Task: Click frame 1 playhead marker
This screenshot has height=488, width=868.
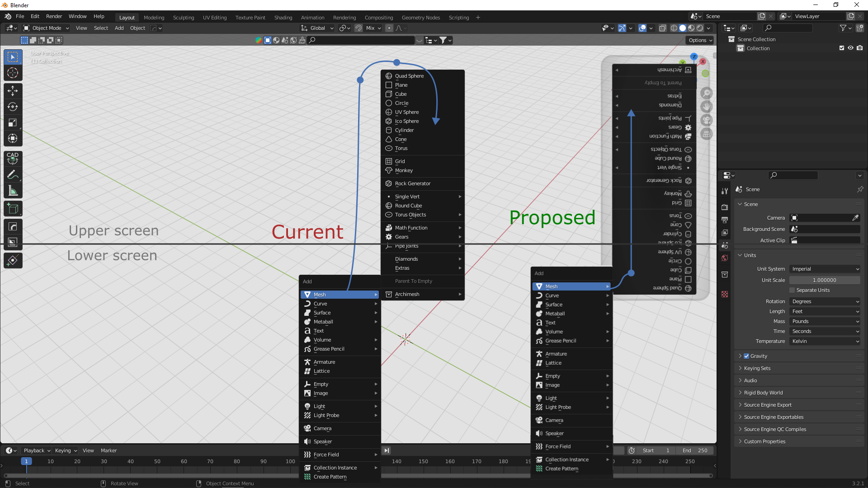Action: click(26, 461)
